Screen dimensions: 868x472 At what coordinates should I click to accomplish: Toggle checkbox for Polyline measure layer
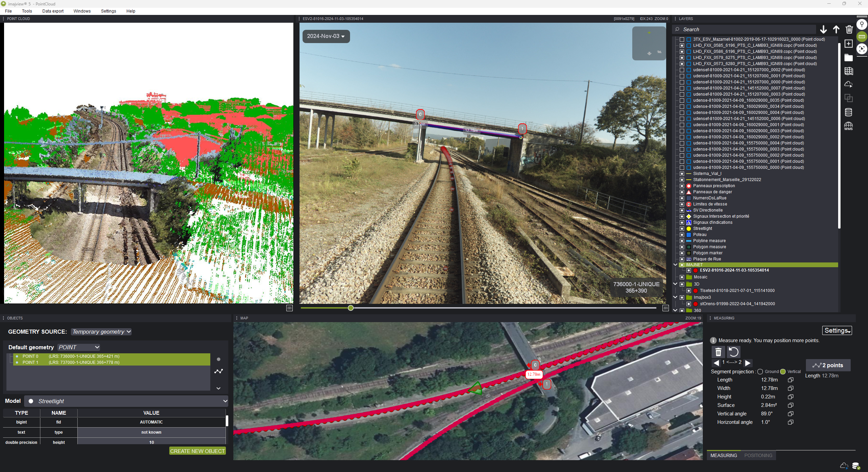point(682,241)
